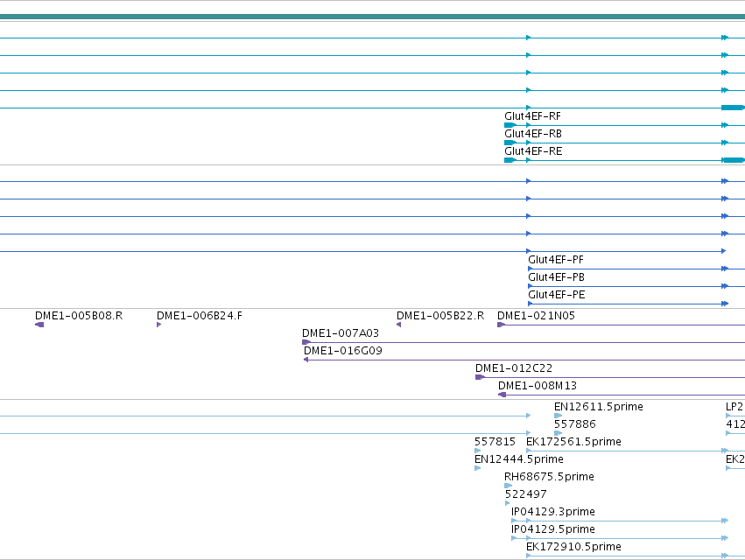Image resolution: width=745 pixels, height=560 pixels.
Task: Click the Glut4EF-RE teal start exon block
Action: click(510, 160)
